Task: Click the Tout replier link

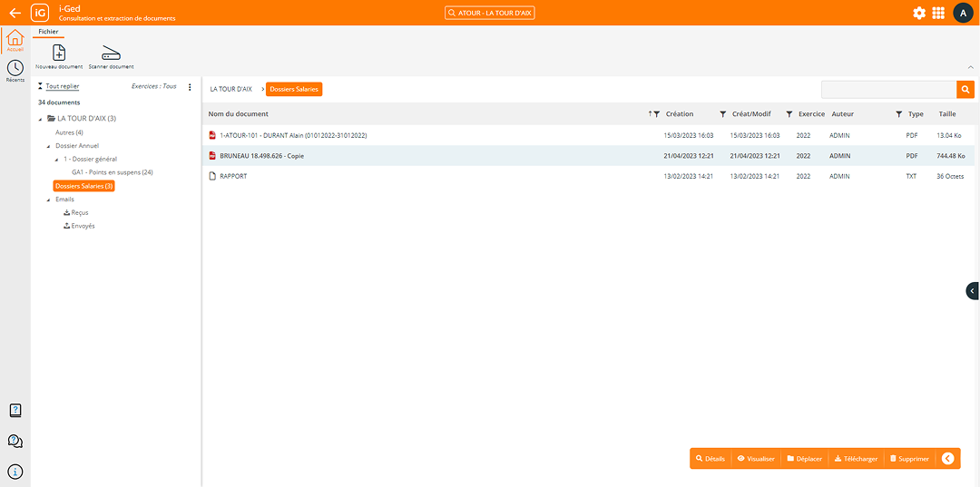Action: [x=63, y=87]
